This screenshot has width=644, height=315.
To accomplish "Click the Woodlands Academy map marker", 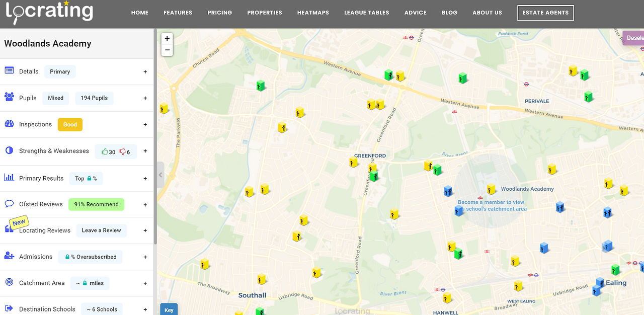I will (491, 189).
